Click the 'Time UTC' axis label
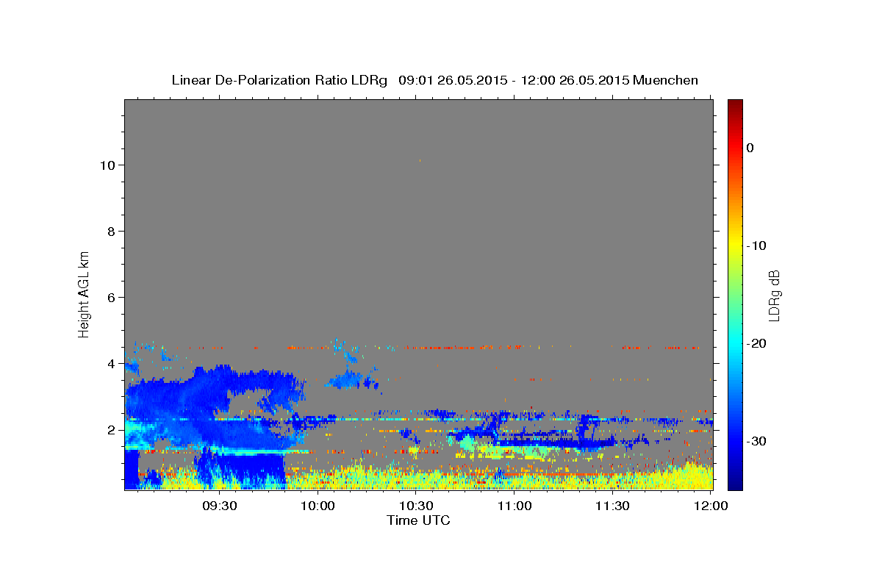882x588 pixels. [418, 520]
